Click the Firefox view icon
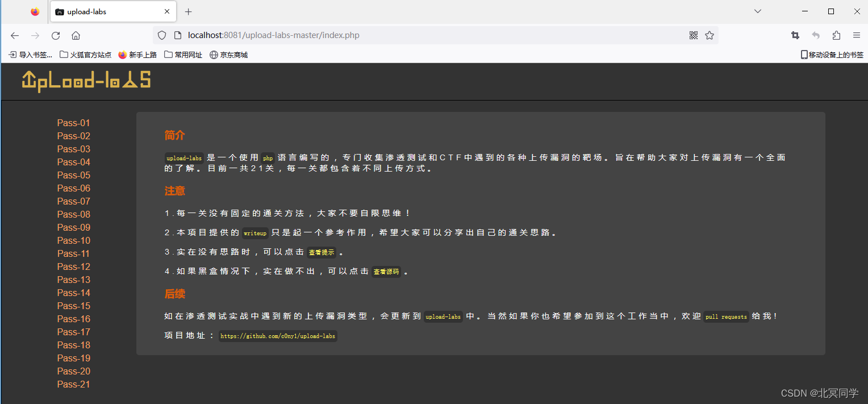The width and height of the screenshot is (868, 404). tap(35, 11)
